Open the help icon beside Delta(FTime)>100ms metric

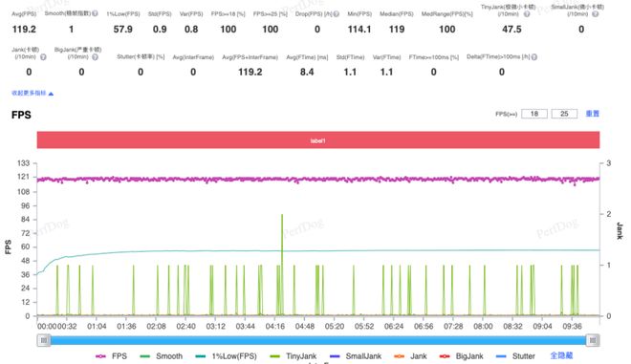click(534, 57)
